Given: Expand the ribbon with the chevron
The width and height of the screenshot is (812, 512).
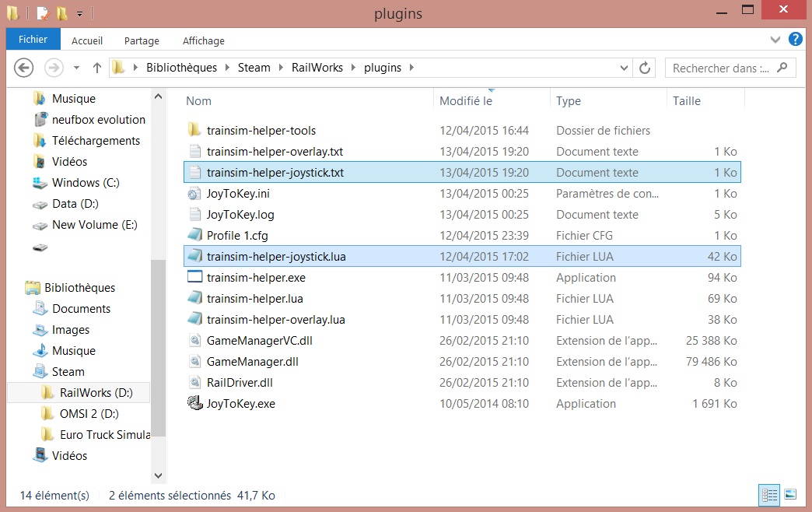Looking at the screenshot, I should [775, 40].
